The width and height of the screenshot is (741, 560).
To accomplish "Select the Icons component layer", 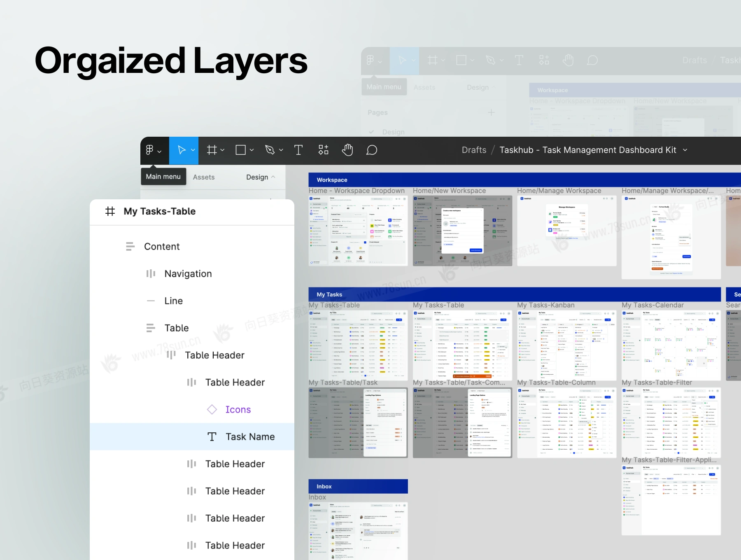I will (238, 409).
